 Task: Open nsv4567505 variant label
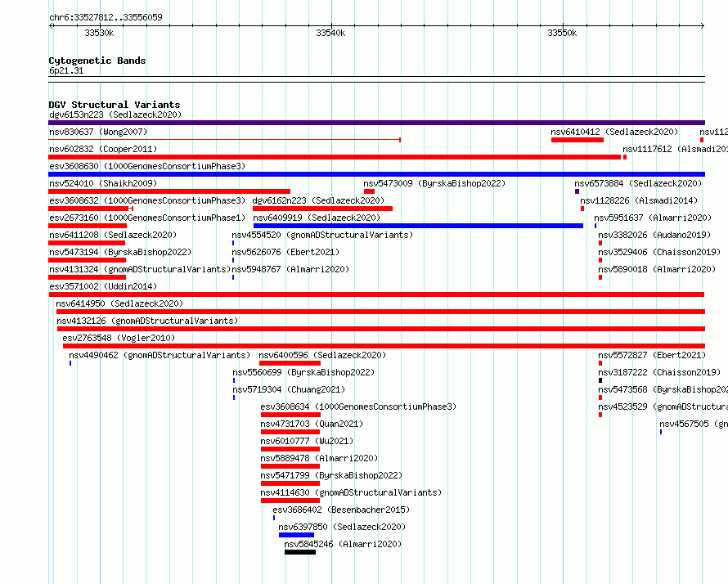(x=694, y=424)
